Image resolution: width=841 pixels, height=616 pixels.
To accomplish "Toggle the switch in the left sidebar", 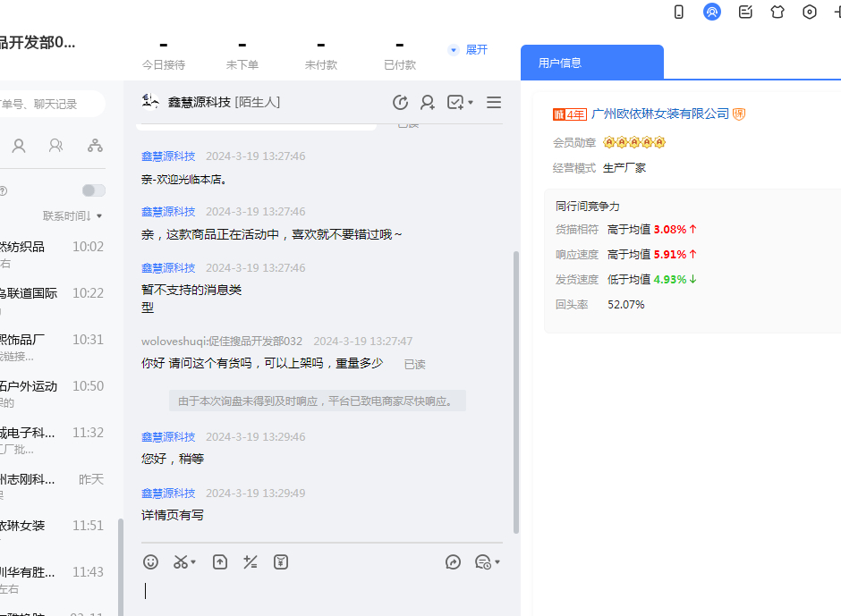I will [93, 190].
